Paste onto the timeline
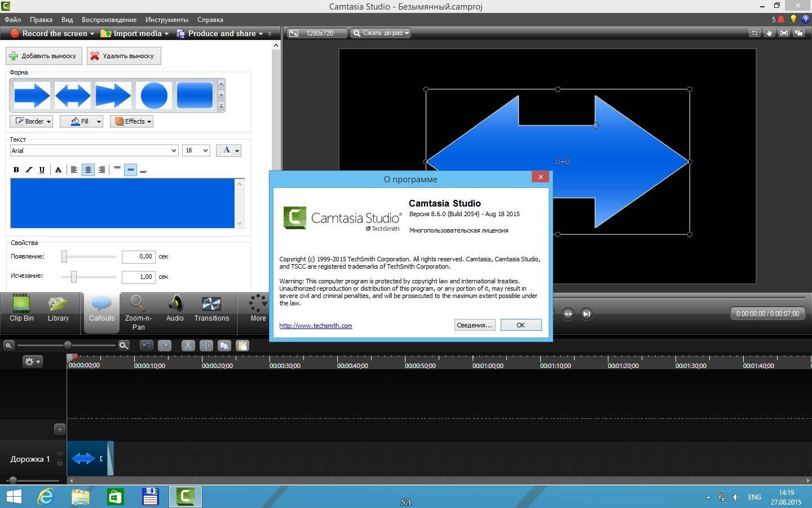The width and height of the screenshot is (812, 508). 242,345
